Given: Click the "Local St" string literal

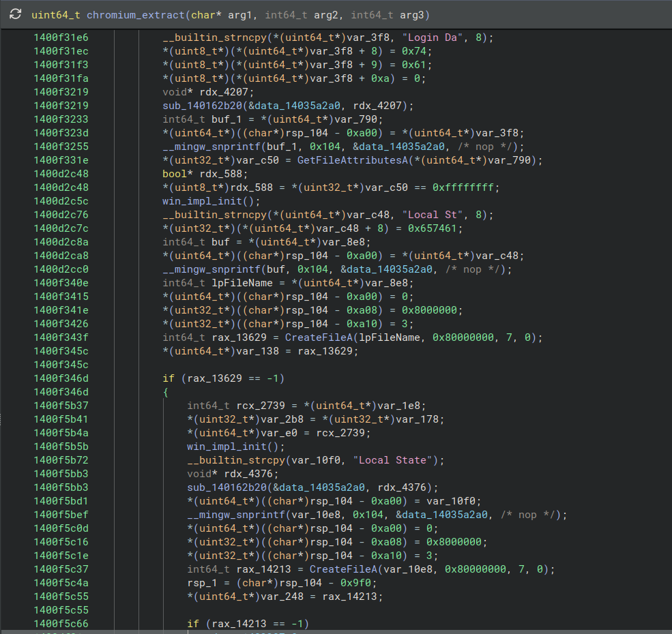Looking at the screenshot, I should point(433,215).
